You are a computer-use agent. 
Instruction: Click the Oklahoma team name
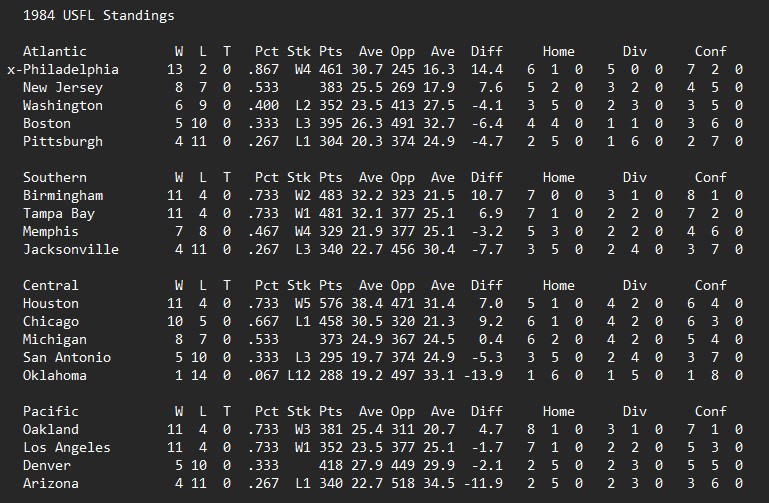point(54,375)
